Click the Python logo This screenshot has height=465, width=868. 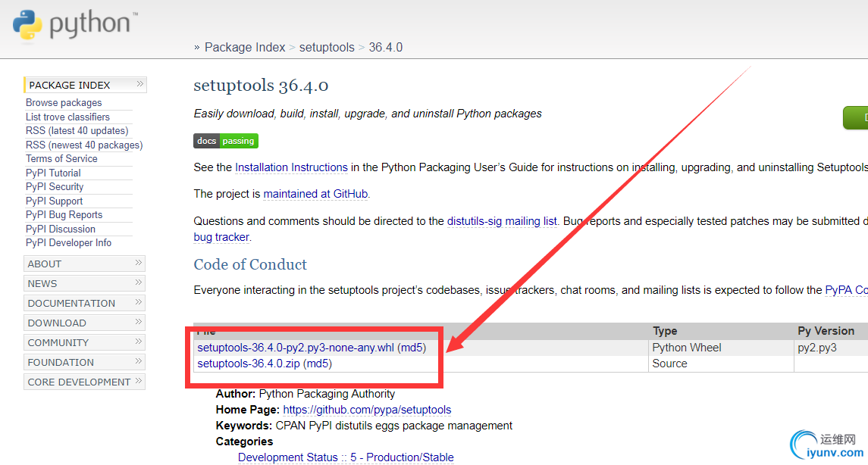click(72, 24)
